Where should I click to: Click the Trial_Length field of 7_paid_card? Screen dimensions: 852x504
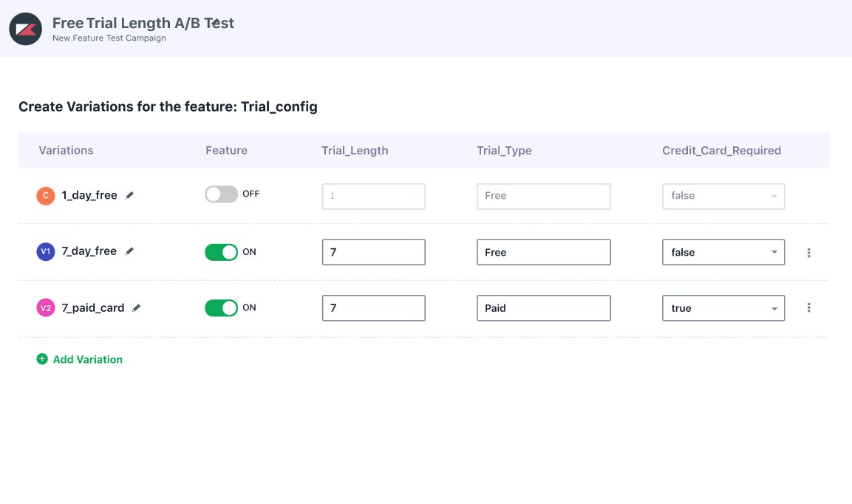coord(374,307)
